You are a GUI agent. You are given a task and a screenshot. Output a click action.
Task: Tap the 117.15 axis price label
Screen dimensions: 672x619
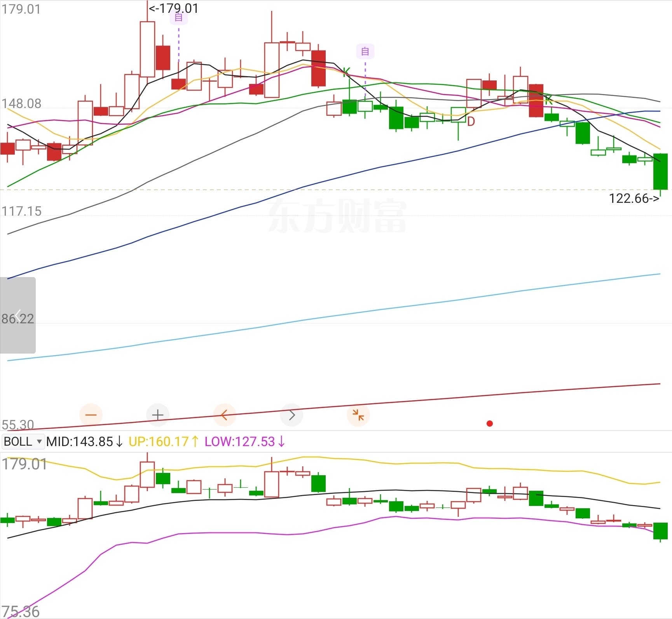[x=21, y=211]
